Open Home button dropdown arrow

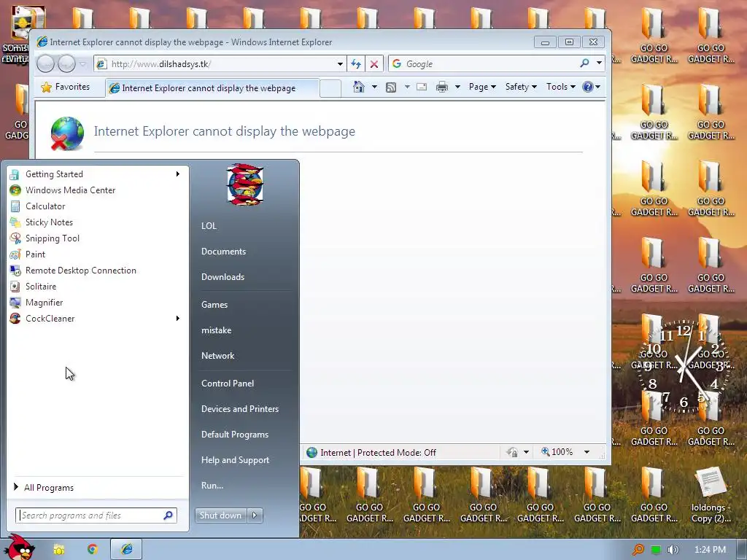(374, 87)
